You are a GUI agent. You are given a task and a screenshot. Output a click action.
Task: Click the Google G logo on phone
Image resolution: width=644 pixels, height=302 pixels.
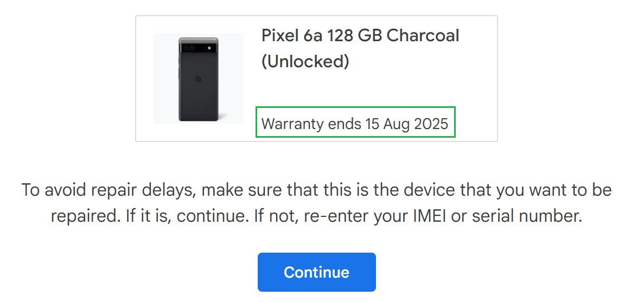coord(199,79)
